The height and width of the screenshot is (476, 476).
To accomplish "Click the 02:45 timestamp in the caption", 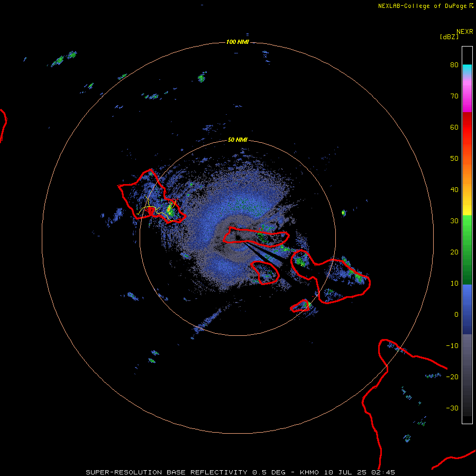I will (384, 472).
